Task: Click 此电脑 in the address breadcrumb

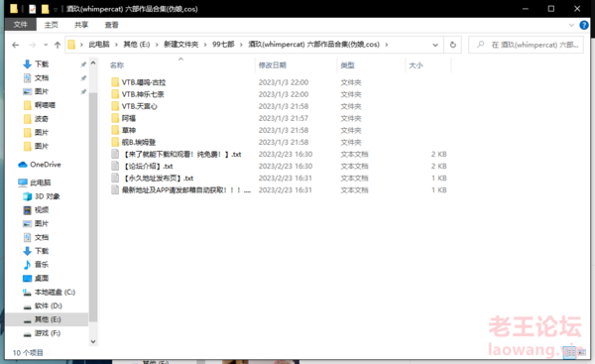Action: pyautogui.click(x=99, y=45)
